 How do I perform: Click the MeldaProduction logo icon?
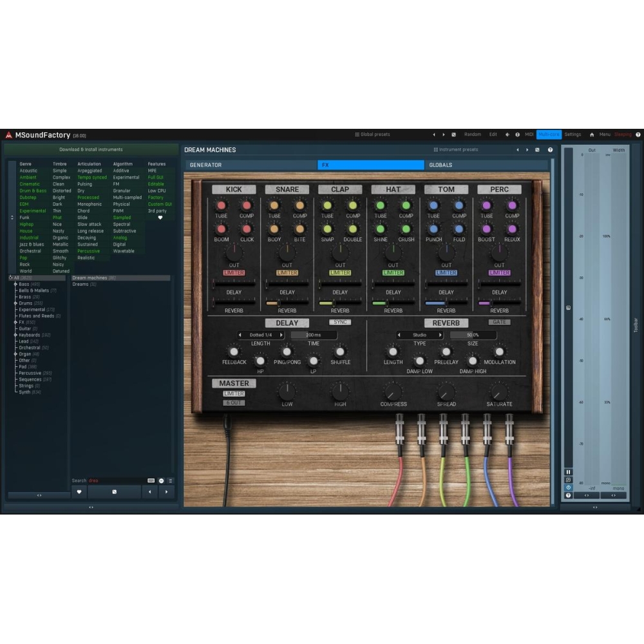click(x=8, y=135)
